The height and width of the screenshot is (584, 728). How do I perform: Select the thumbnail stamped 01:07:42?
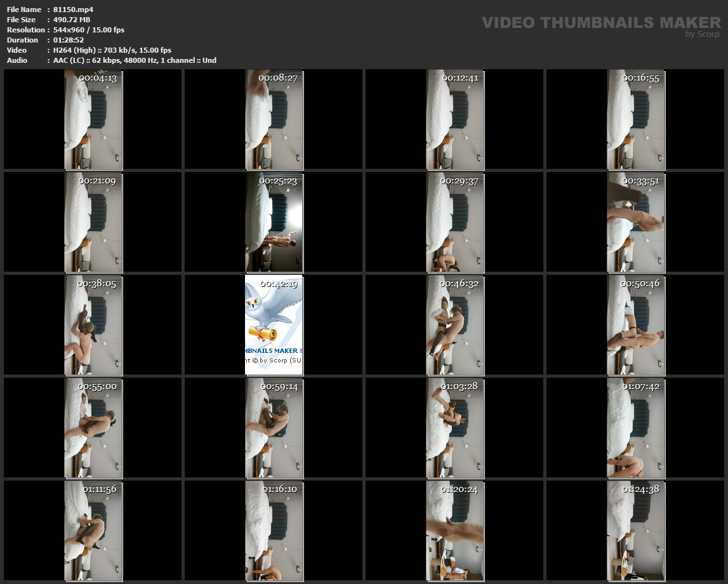point(636,428)
